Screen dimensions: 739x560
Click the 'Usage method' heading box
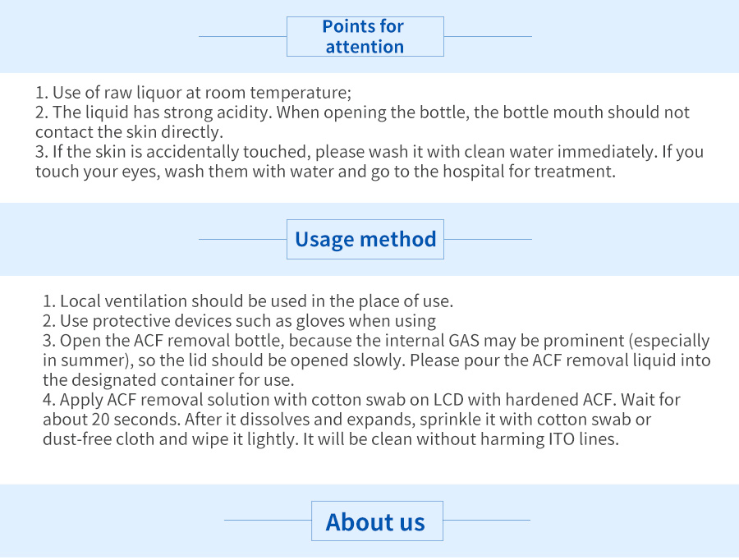(x=365, y=239)
